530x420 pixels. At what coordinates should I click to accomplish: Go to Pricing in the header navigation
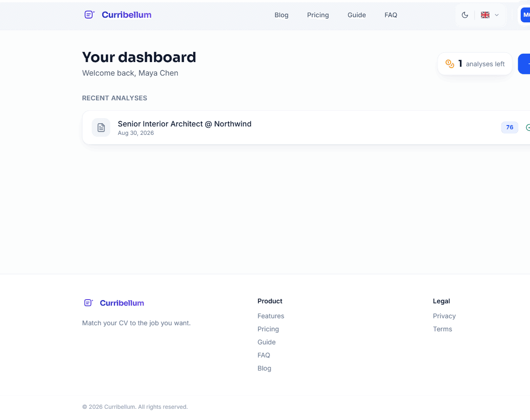(318, 15)
